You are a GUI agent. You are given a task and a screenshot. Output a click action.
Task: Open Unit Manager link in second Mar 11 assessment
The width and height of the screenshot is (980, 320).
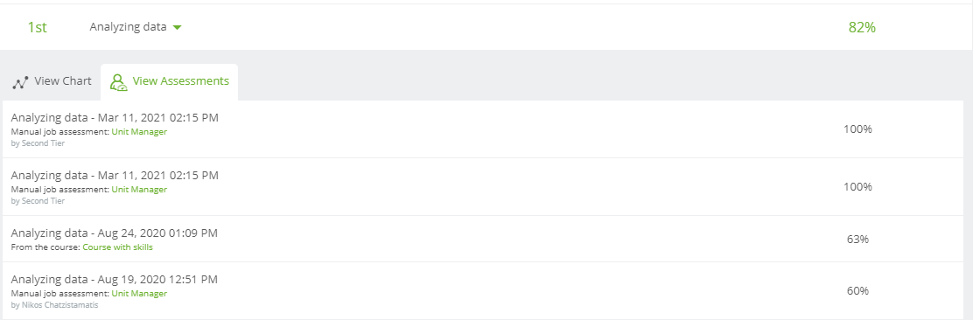tap(139, 190)
